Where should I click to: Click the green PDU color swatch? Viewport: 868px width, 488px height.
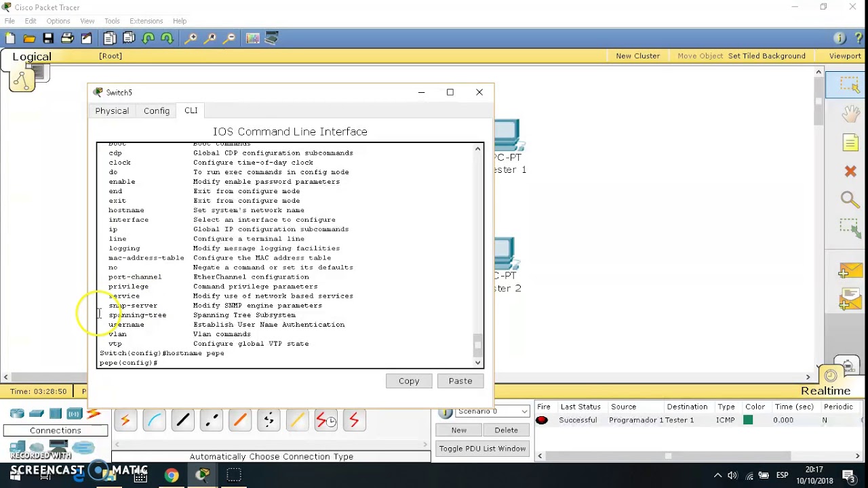748,420
